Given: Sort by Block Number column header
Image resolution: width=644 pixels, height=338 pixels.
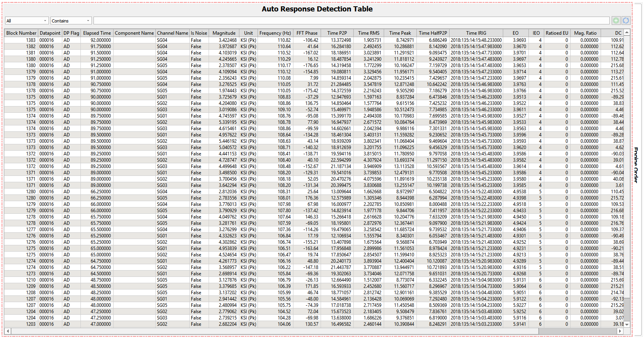Looking at the screenshot, I should click(x=21, y=33).
